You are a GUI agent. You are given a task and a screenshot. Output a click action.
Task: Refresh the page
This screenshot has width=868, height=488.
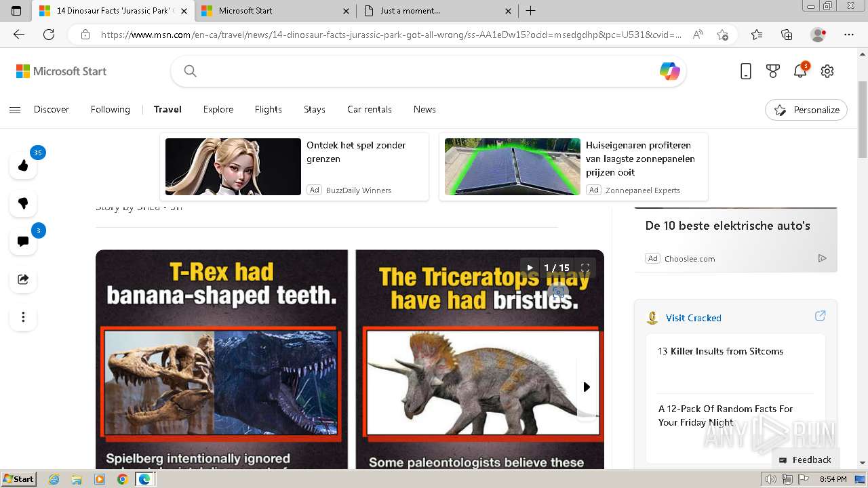[x=49, y=35]
